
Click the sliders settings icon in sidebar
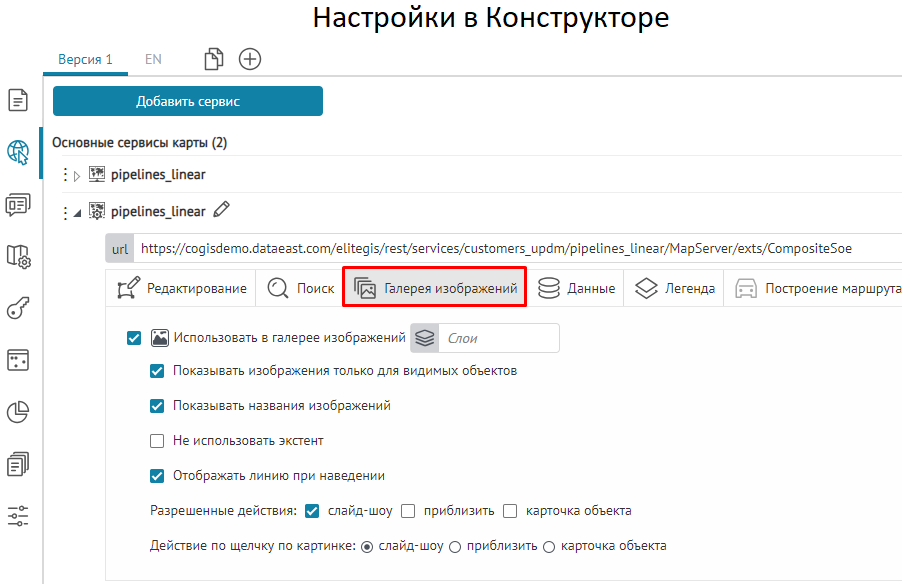tap(18, 516)
